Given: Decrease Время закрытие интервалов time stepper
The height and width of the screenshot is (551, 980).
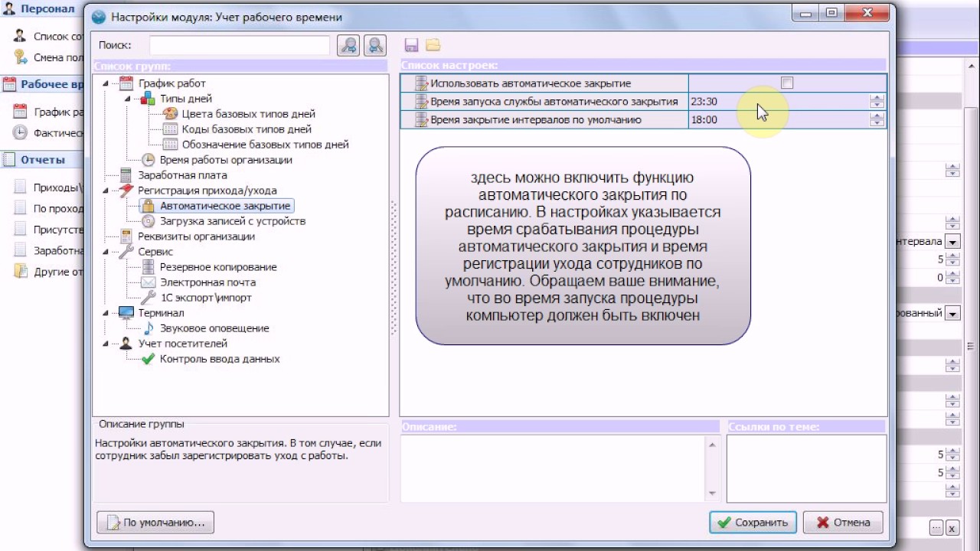Looking at the screenshot, I should click(x=877, y=123).
